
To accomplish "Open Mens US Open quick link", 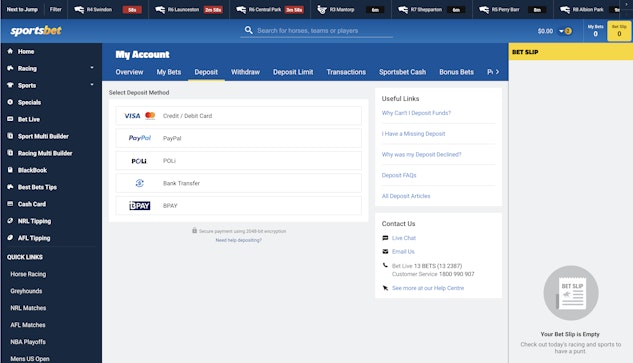I will [x=30, y=359].
